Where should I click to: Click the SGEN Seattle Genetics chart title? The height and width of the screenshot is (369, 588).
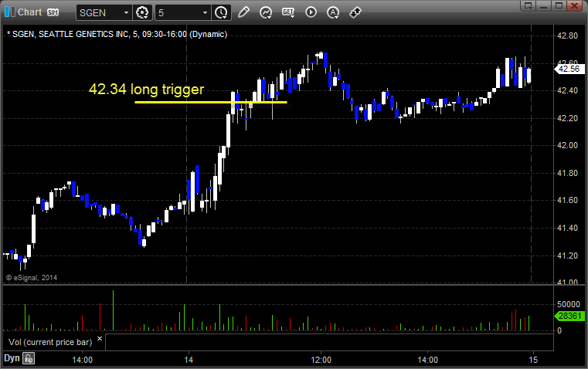click(x=117, y=34)
